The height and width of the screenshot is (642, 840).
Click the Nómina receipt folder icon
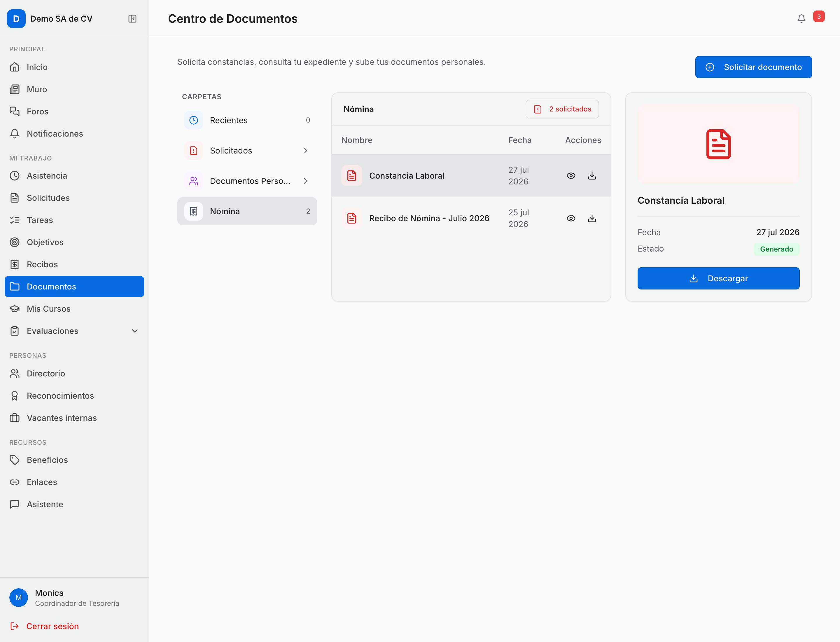point(194,211)
